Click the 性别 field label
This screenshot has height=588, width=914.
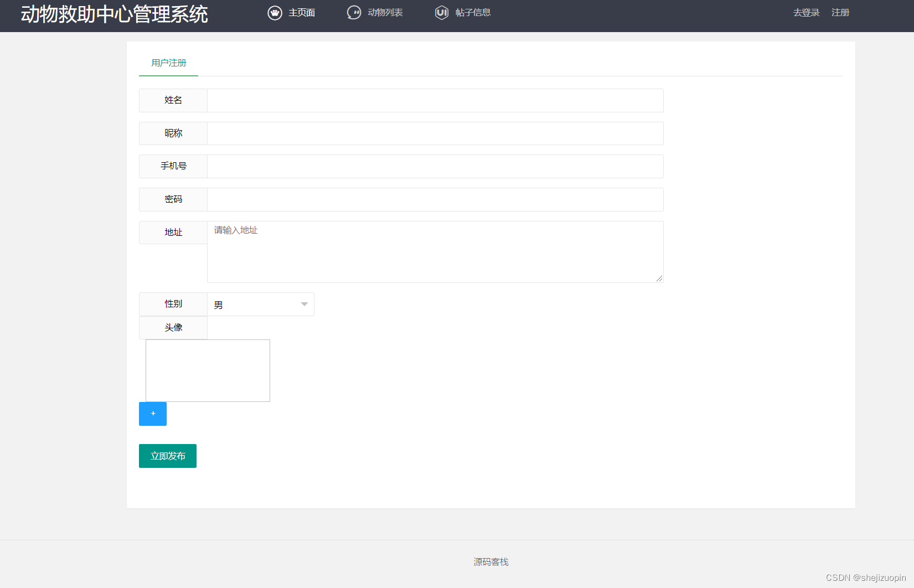(173, 304)
